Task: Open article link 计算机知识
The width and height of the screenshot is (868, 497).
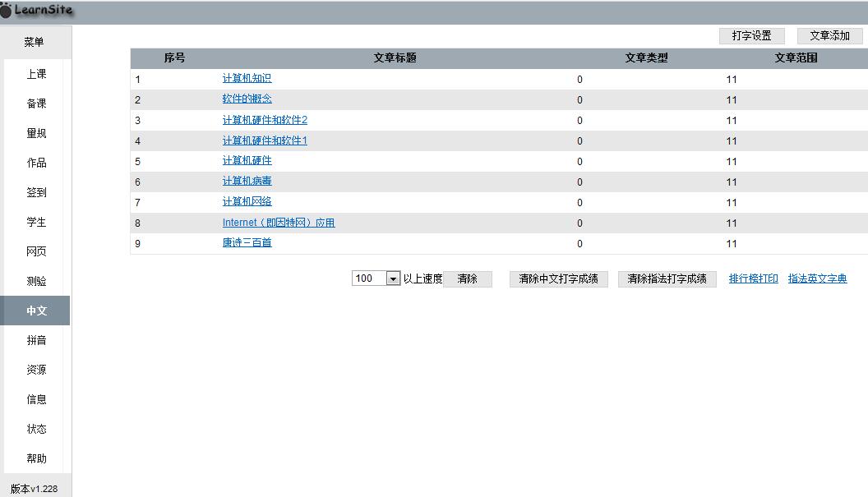Action: point(247,79)
